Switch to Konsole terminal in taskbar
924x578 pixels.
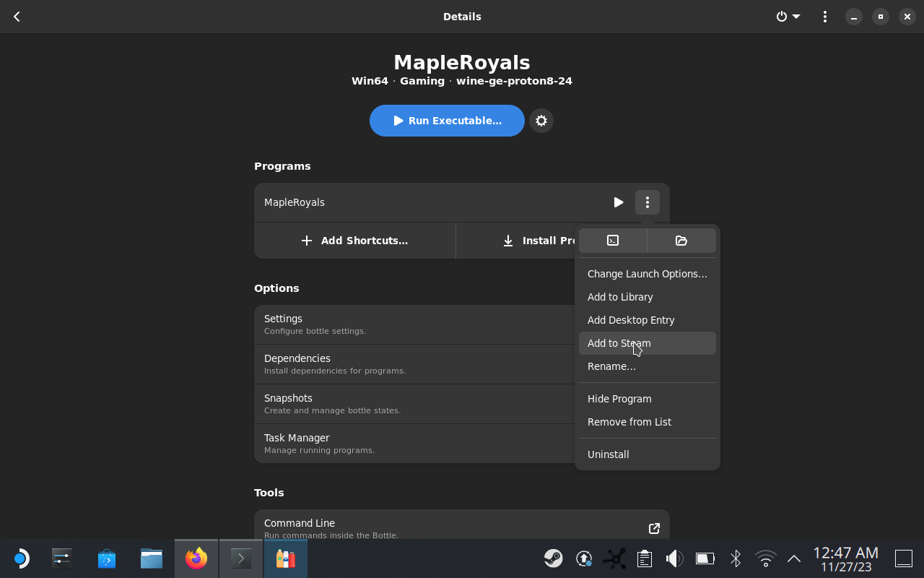241,558
